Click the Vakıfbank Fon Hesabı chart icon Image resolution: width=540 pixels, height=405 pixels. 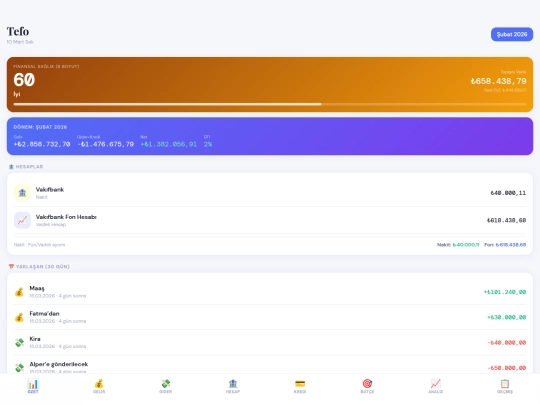tap(22, 220)
